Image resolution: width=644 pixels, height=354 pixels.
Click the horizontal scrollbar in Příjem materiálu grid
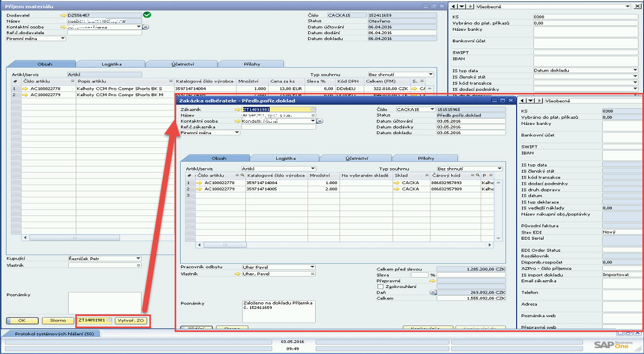coord(75,237)
